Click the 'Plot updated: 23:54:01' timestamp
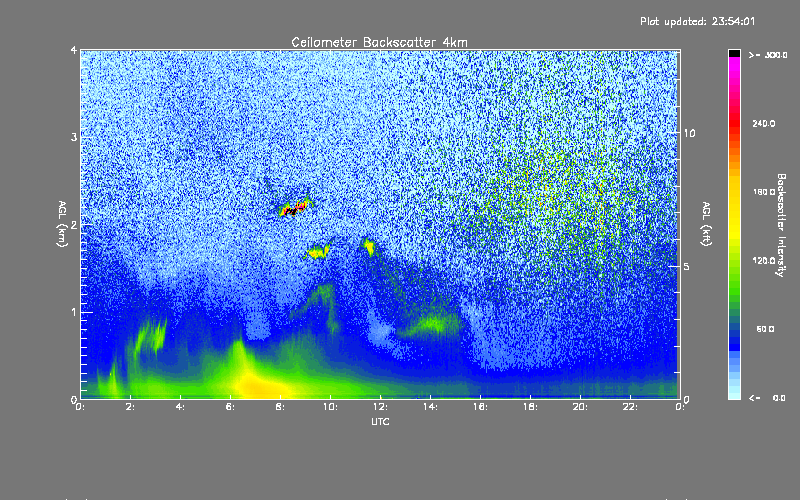 click(x=697, y=21)
